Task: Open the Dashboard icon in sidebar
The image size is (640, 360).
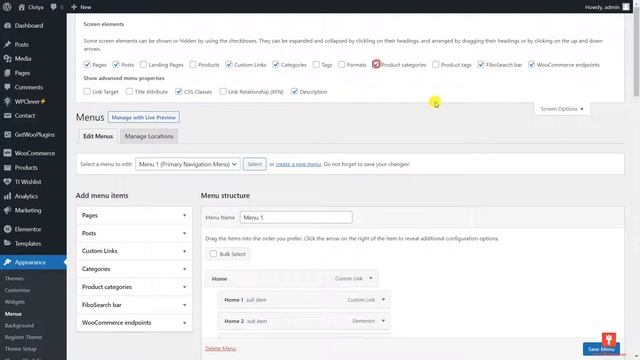Action: [x=7, y=25]
